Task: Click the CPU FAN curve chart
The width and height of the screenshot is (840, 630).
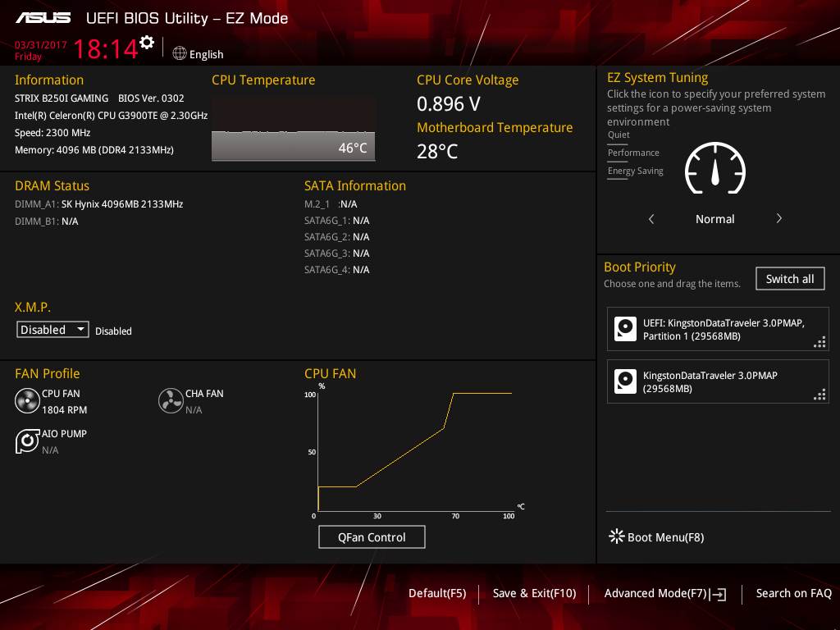Action: [414, 452]
